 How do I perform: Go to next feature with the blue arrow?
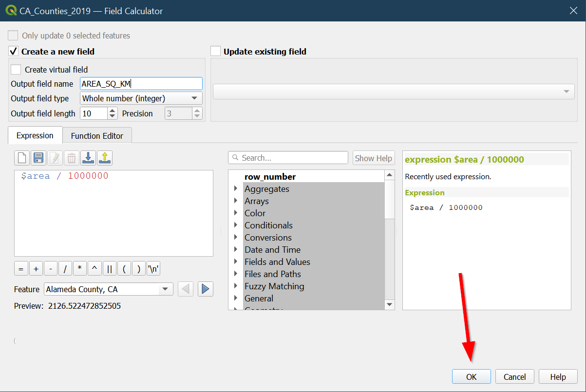(x=205, y=289)
